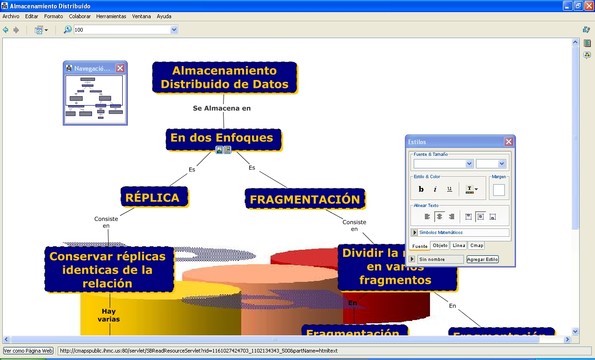This screenshot has height=360, width=595.
Task: Set vertical text alignment to top
Action: tap(468, 217)
